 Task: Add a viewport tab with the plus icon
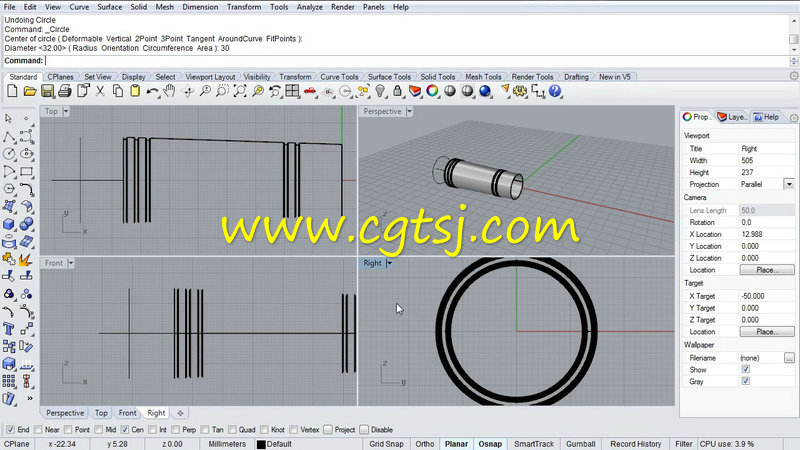click(x=180, y=413)
